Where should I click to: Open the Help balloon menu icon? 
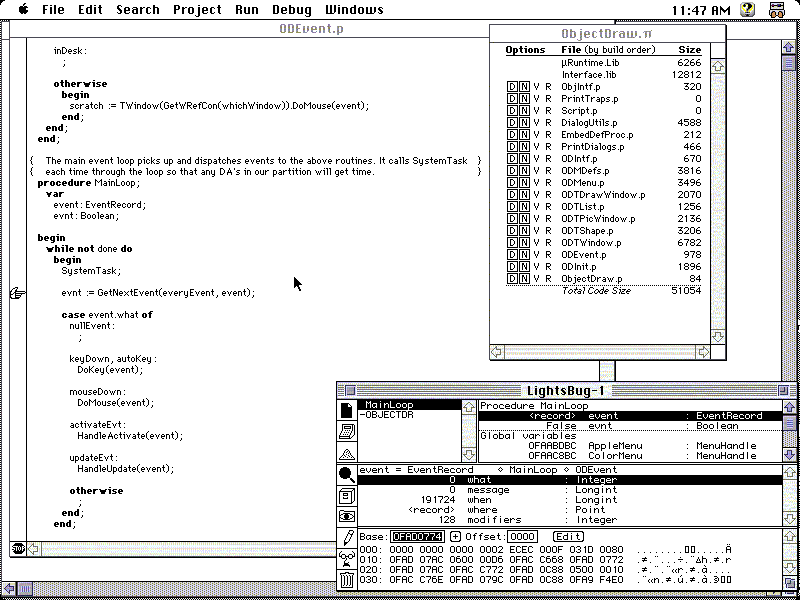(746, 10)
